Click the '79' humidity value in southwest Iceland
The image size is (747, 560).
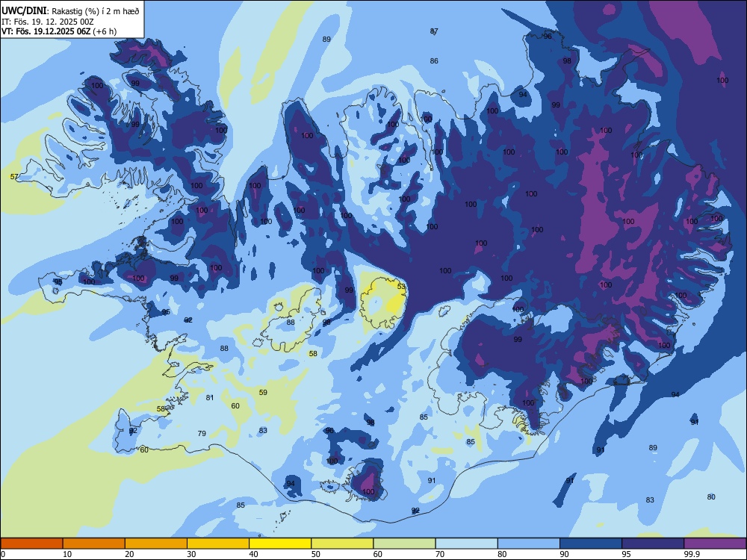[202, 433]
